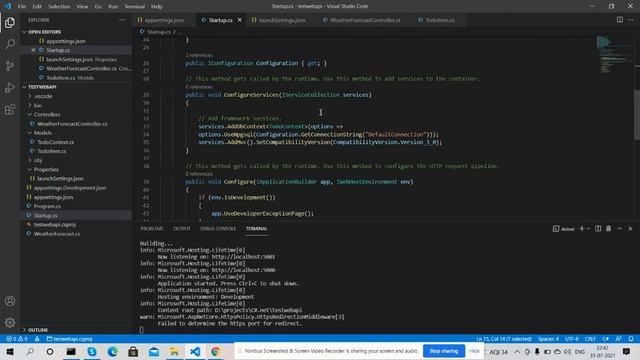The image size is (640, 360).
Task: Open Terminal menu
Action: click(x=135, y=7)
